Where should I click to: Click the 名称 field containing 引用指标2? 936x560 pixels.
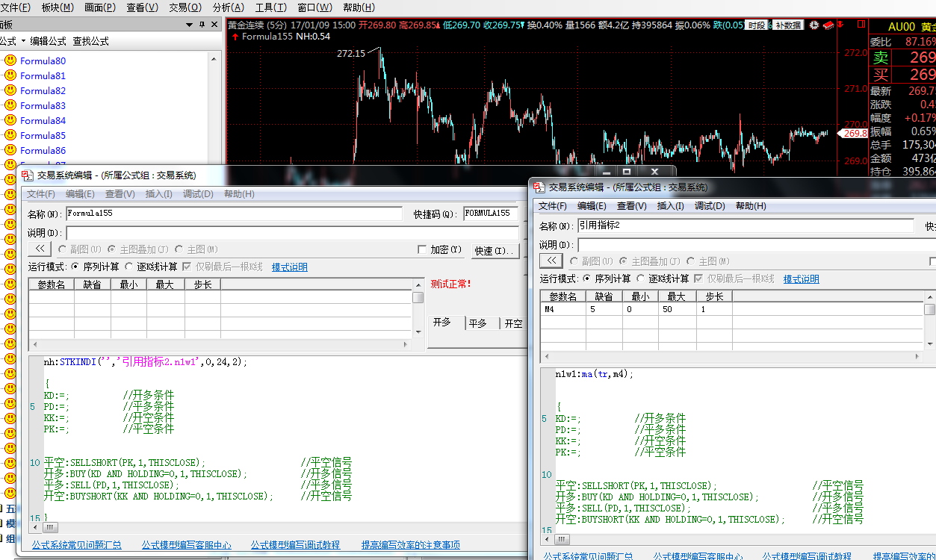click(x=746, y=225)
